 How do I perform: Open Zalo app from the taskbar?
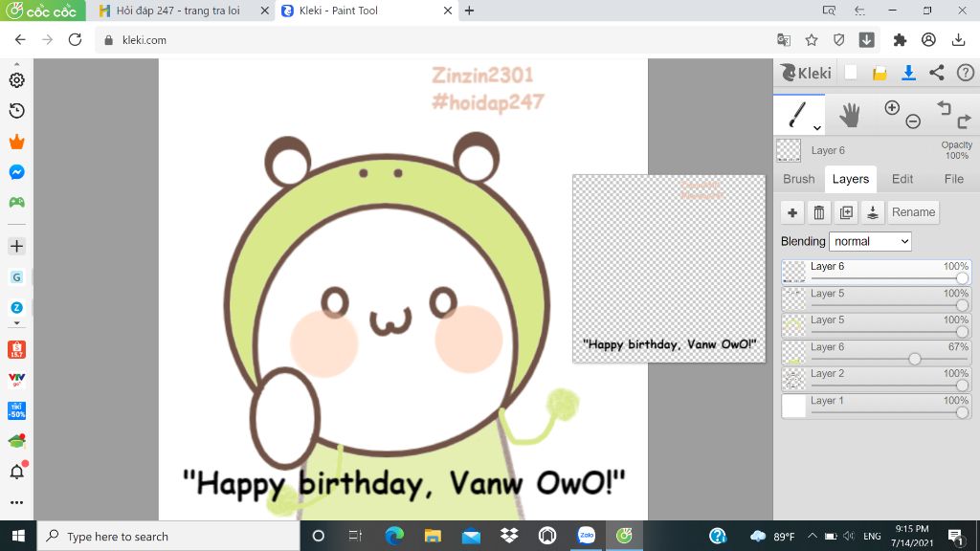587,536
